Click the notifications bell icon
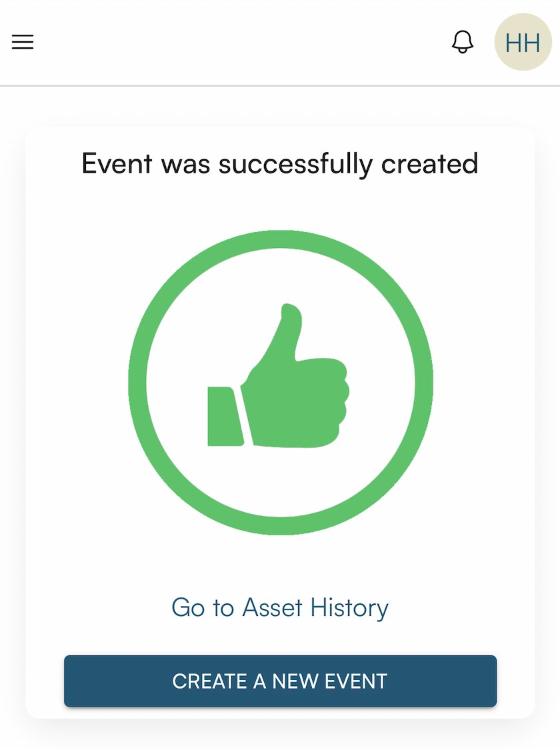 (463, 42)
